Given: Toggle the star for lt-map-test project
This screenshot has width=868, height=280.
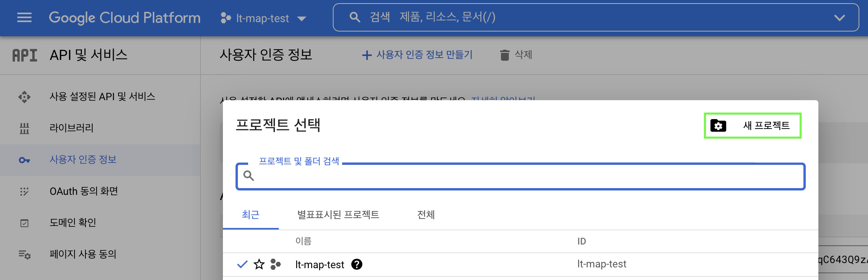Looking at the screenshot, I should pos(259,264).
